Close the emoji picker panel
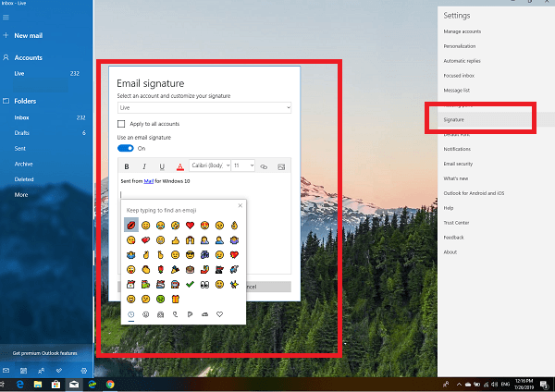Screen dimensions: 555x392 coord(240,205)
